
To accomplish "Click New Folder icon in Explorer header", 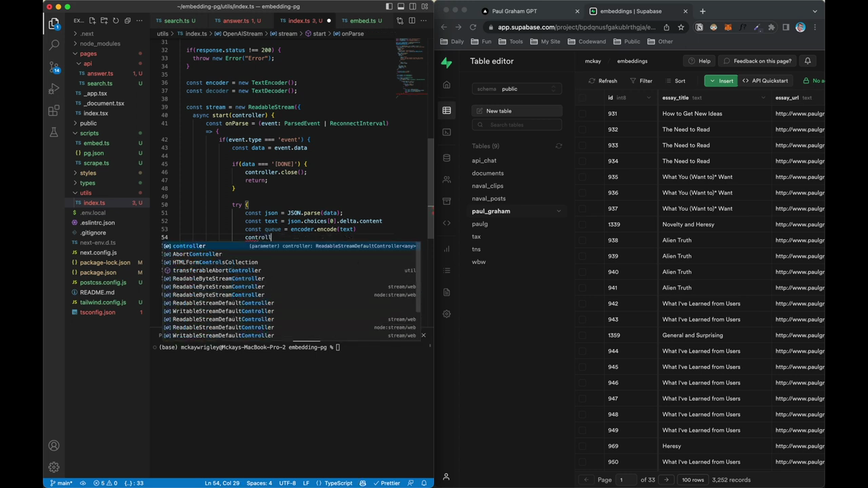I will coord(104,20).
